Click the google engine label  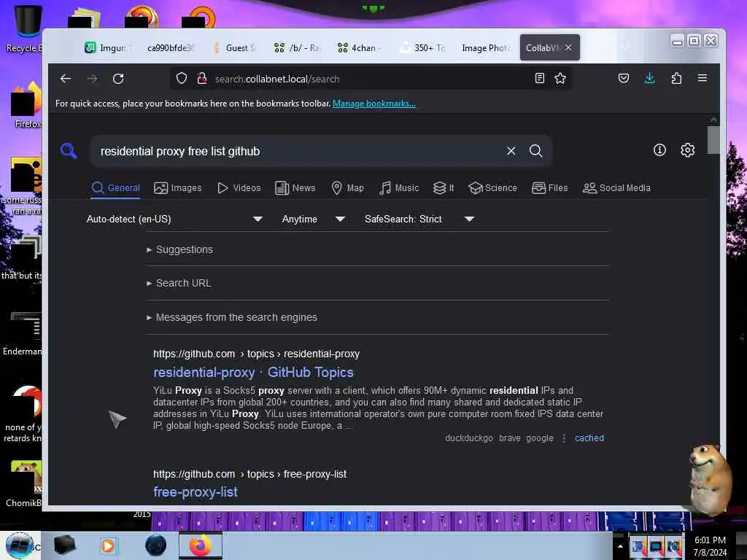540,438
